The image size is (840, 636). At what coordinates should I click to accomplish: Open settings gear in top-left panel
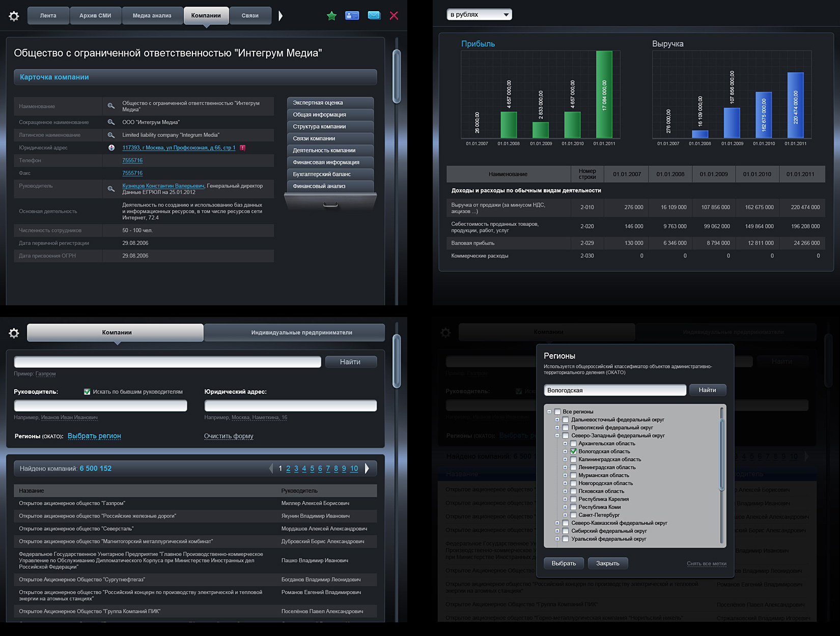pyautogui.click(x=14, y=16)
